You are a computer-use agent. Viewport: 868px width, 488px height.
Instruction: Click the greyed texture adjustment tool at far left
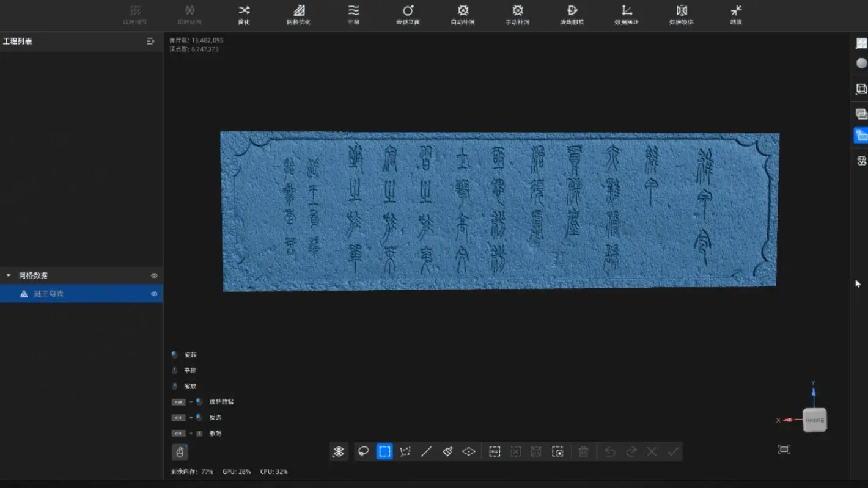click(x=135, y=15)
